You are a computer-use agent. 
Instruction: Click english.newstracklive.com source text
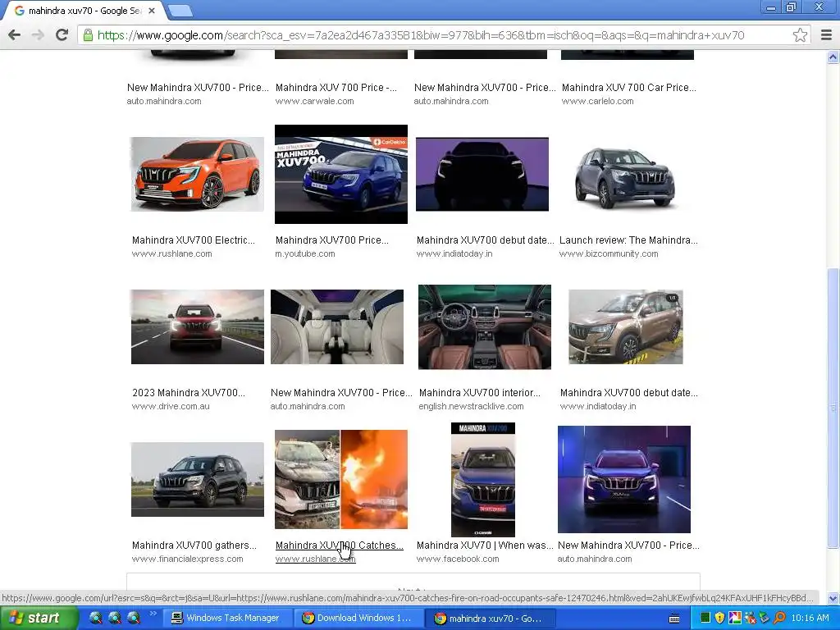(472, 406)
